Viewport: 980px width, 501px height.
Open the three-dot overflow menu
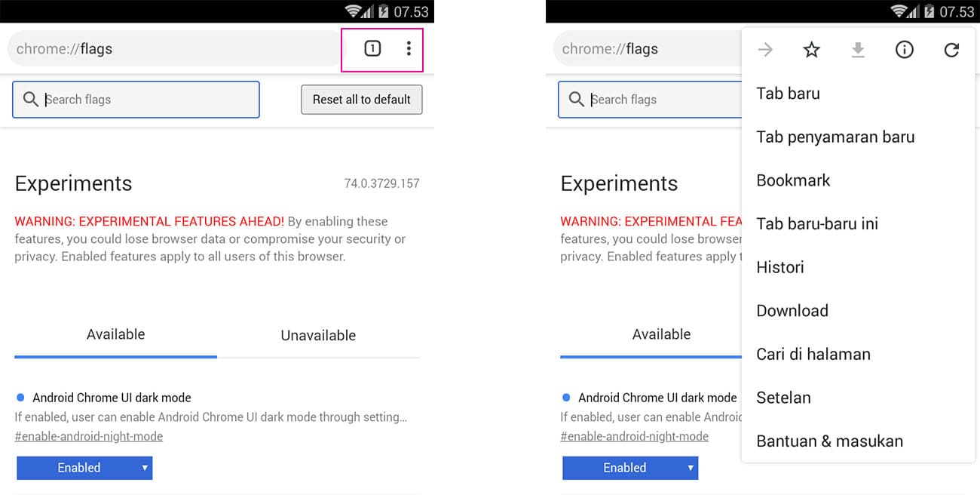click(409, 49)
